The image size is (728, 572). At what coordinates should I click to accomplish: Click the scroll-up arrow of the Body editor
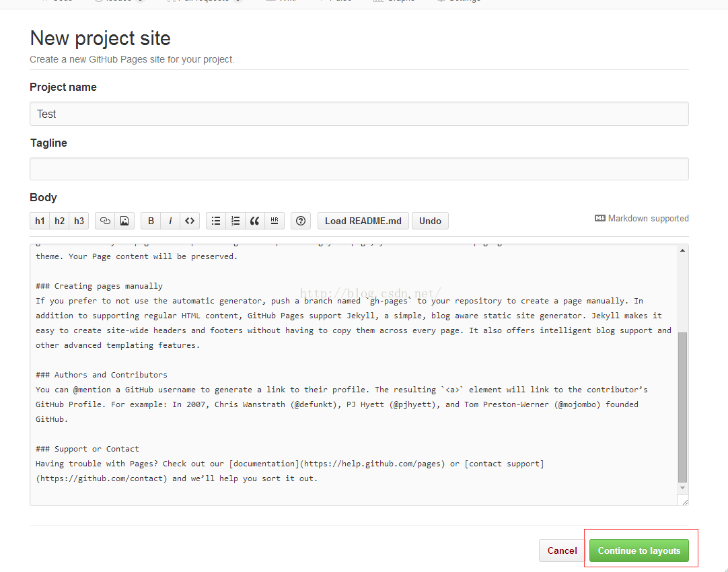click(682, 251)
